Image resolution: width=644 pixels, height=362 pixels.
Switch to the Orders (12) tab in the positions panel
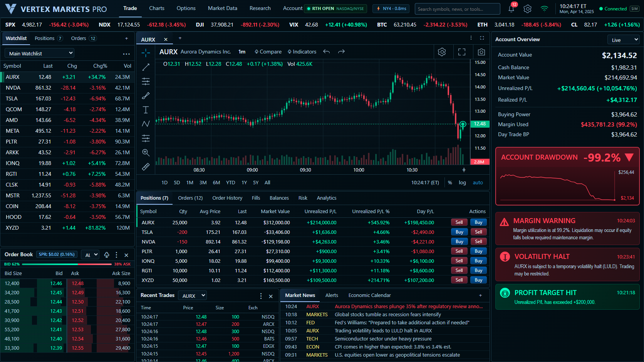190,198
